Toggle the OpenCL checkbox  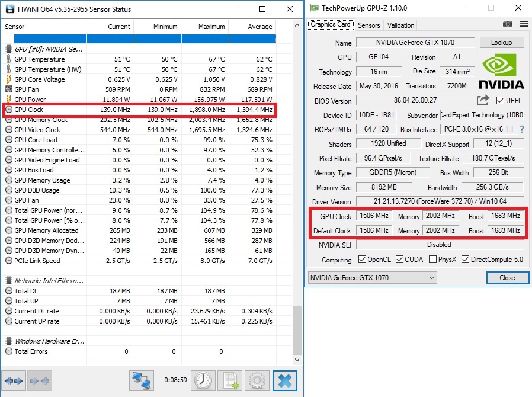click(x=362, y=260)
